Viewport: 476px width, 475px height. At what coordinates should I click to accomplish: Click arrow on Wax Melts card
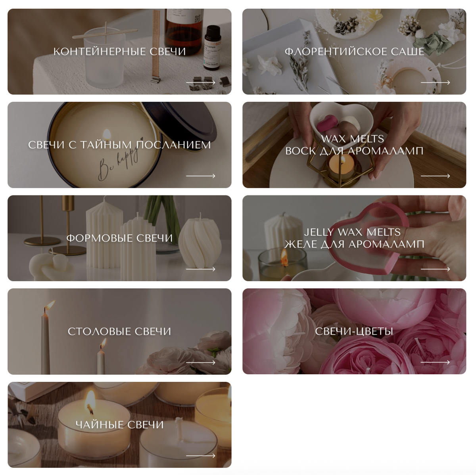(x=436, y=176)
